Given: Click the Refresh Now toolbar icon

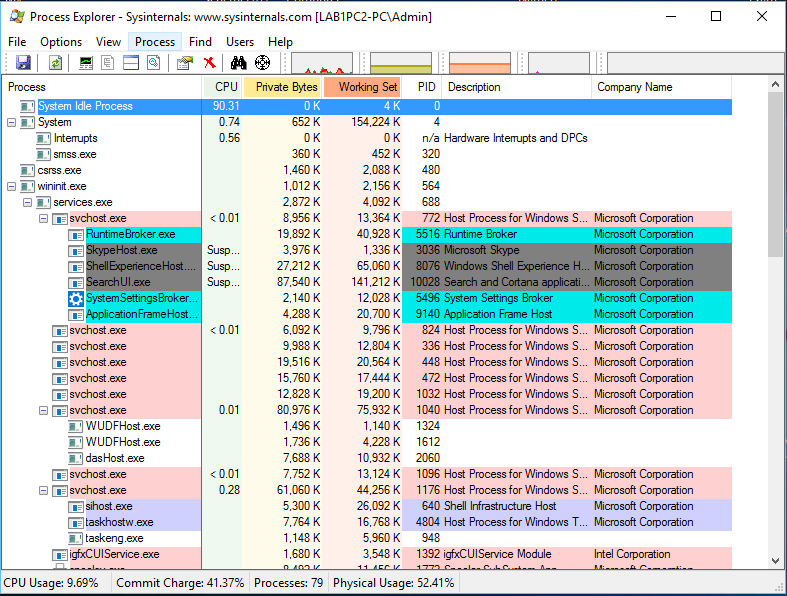Looking at the screenshot, I should click(x=55, y=63).
